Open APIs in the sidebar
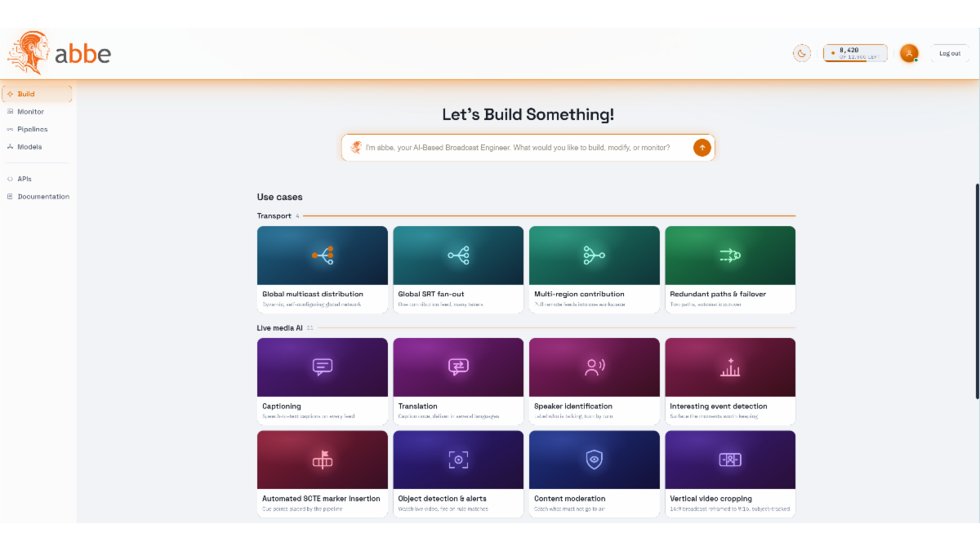Viewport: 980px width, 551px height. tap(37, 179)
